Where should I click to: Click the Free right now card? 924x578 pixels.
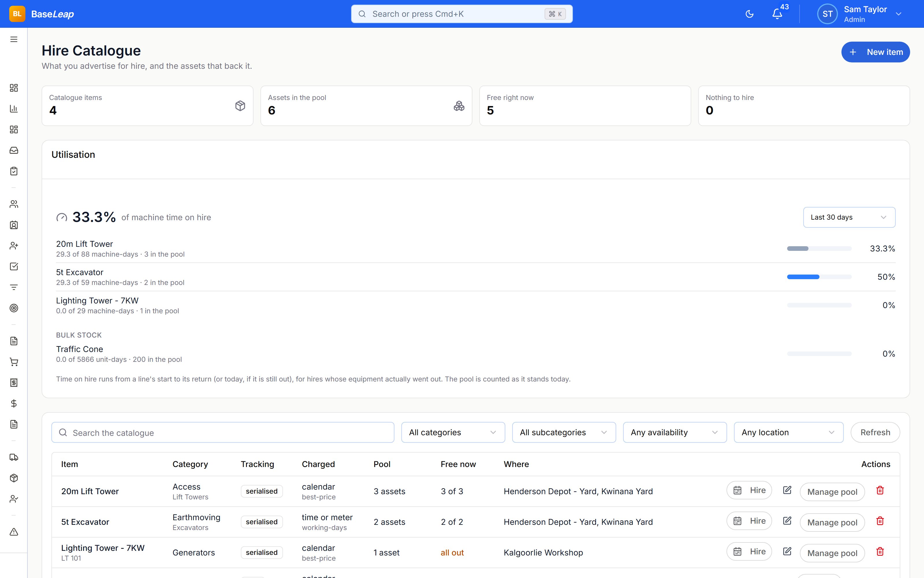pos(585,105)
